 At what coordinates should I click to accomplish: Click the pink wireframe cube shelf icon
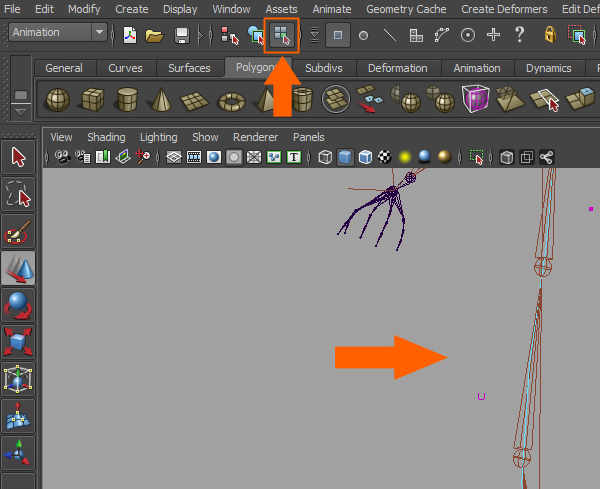[x=476, y=99]
